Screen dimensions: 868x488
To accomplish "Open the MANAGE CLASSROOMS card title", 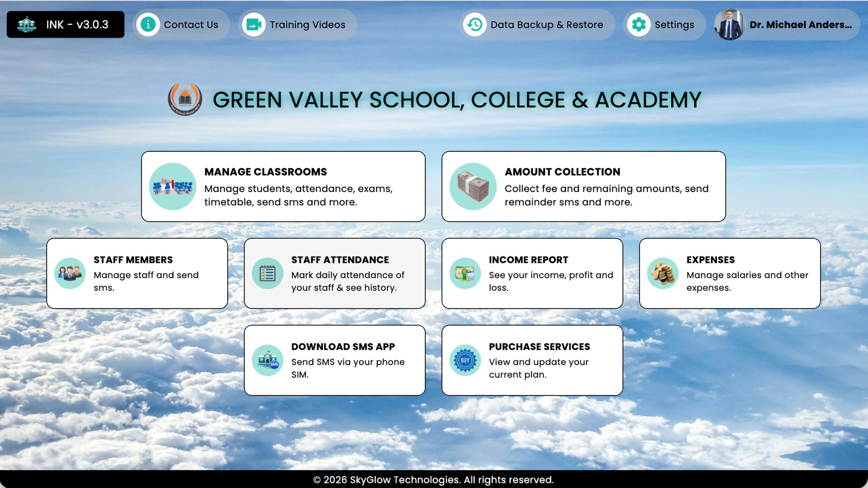I will [265, 172].
